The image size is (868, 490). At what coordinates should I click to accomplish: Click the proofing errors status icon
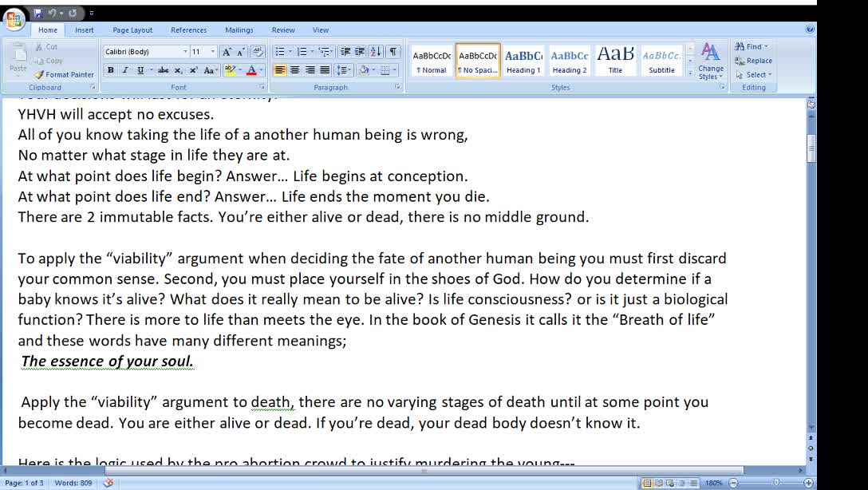click(x=108, y=483)
